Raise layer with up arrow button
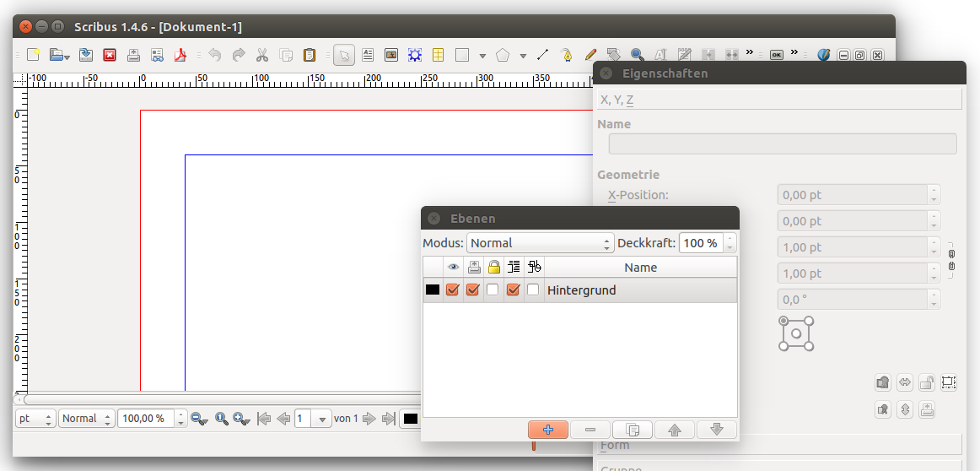This screenshot has width=980, height=471. coord(675,430)
